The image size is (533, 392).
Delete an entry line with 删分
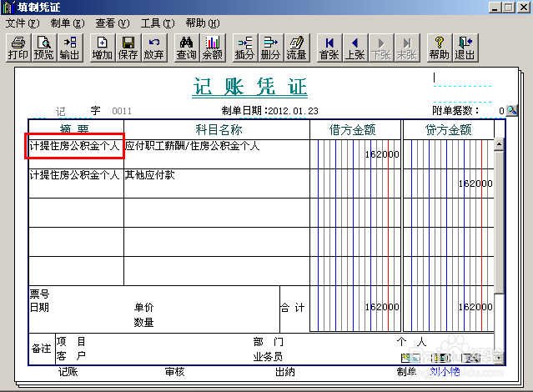click(x=271, y=48)
